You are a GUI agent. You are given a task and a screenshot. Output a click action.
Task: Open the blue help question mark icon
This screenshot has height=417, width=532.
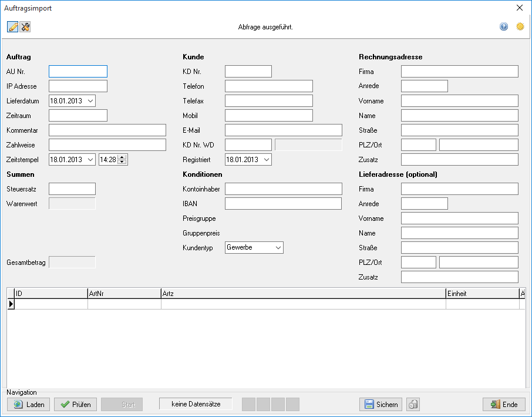(504, 26)
